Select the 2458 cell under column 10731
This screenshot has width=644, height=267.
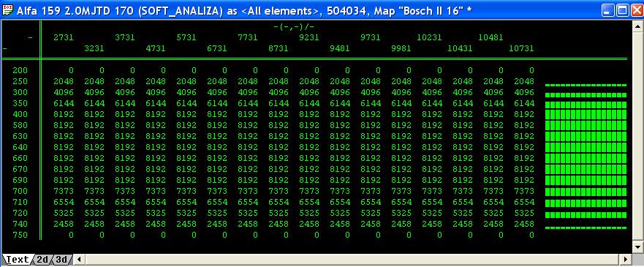coord(524,224)
